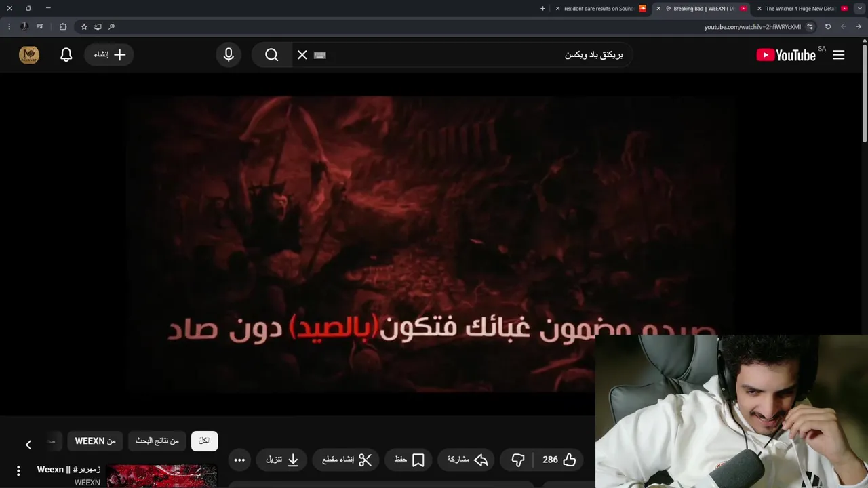The width and height of the screenshot is (868, 488).
Task: Select the من WEEXN filter chip
Action: [95, 441]
